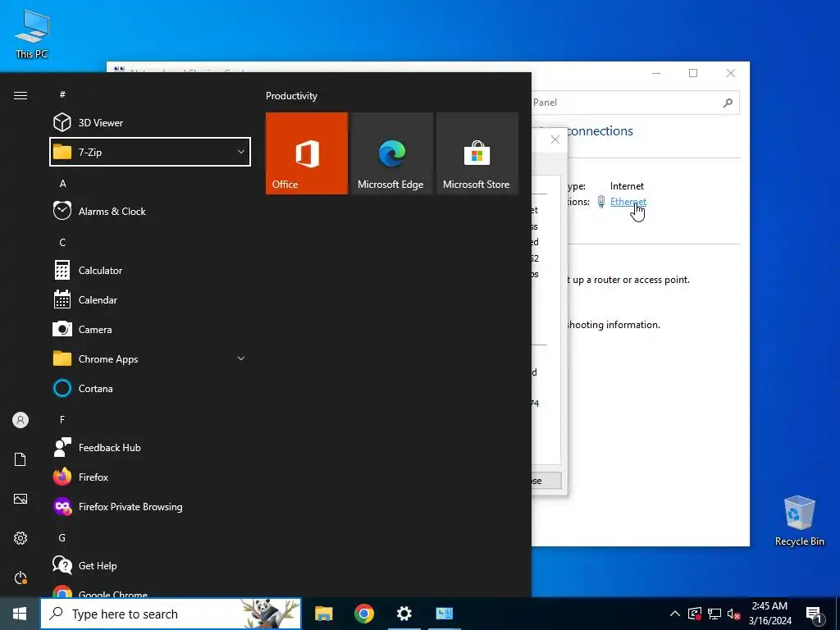This screenshot has height=630, width=840.
Task: Click the Control Panel search field
Action: point(636,103)
